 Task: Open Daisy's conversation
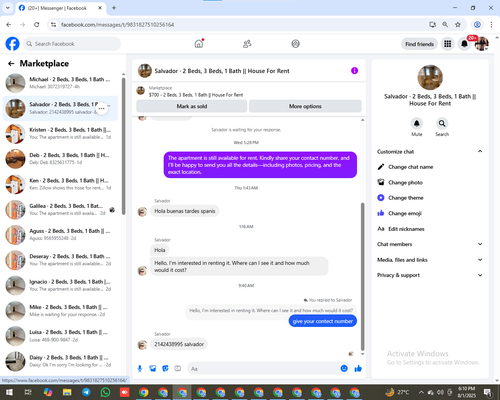coord(60,361)
